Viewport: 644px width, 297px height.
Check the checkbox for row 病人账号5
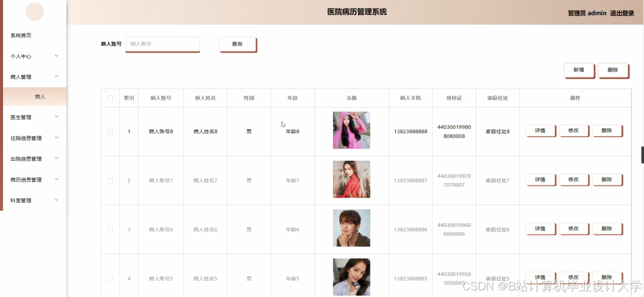point(111,278)
